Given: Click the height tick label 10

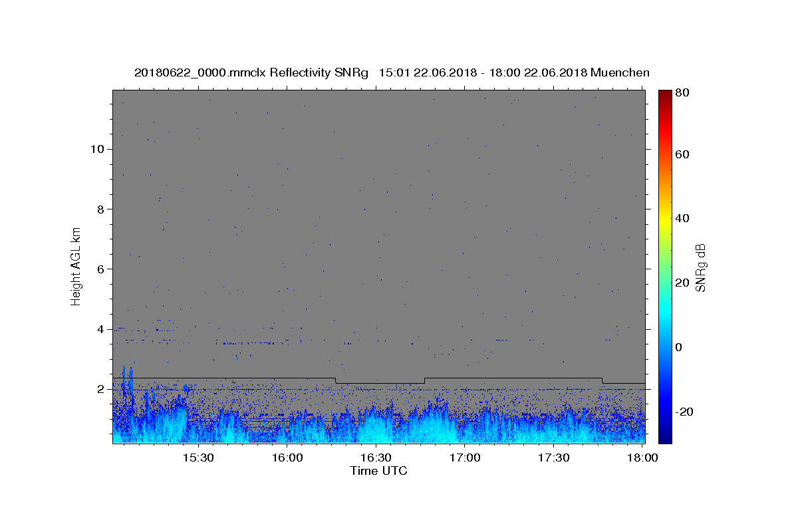Looking at the screenshot, I should coord(96,149).
